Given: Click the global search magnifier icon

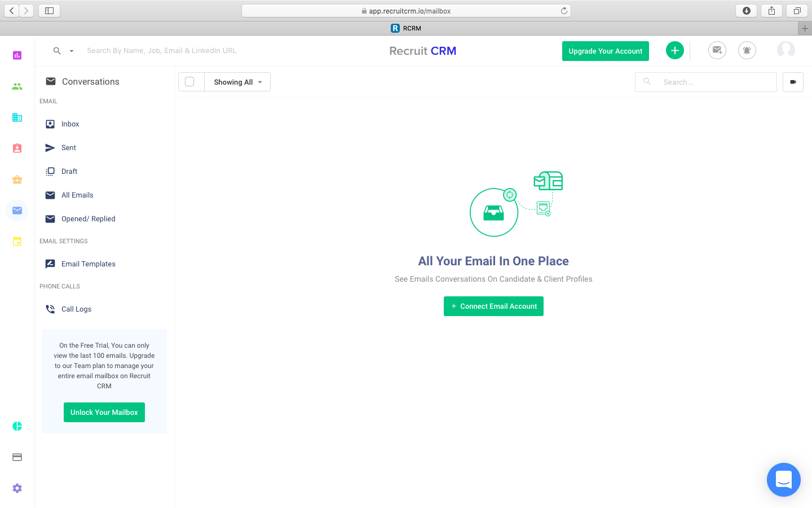Looking at the screenshot, I should pos(57,51).
